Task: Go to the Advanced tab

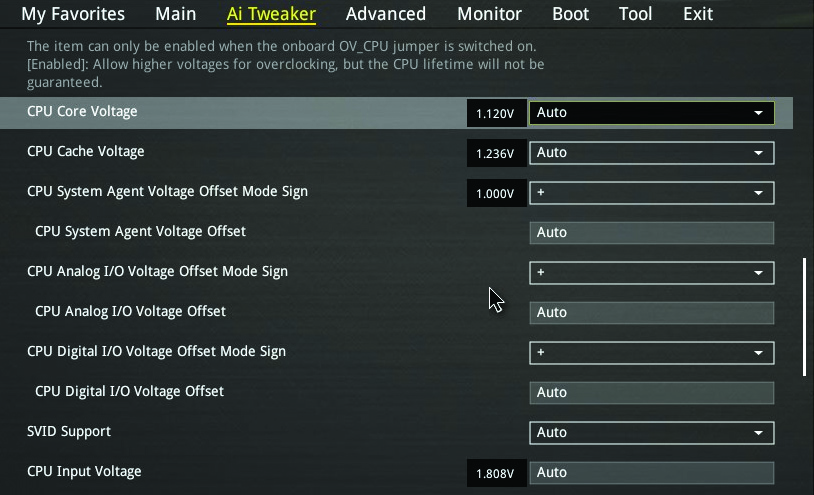Action: (x=386, y=14)
